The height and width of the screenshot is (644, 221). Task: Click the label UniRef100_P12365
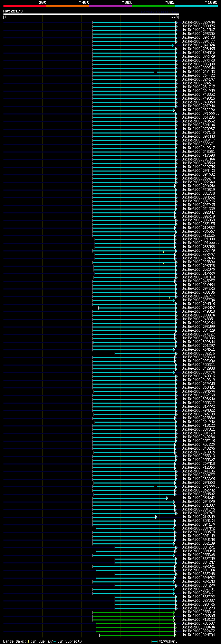(198, 468)
